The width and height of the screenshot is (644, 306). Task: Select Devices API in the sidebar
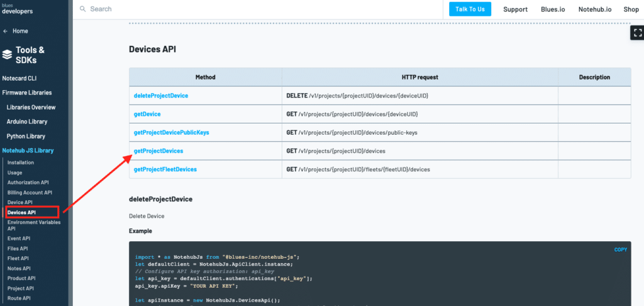click(x=21, y=212)
